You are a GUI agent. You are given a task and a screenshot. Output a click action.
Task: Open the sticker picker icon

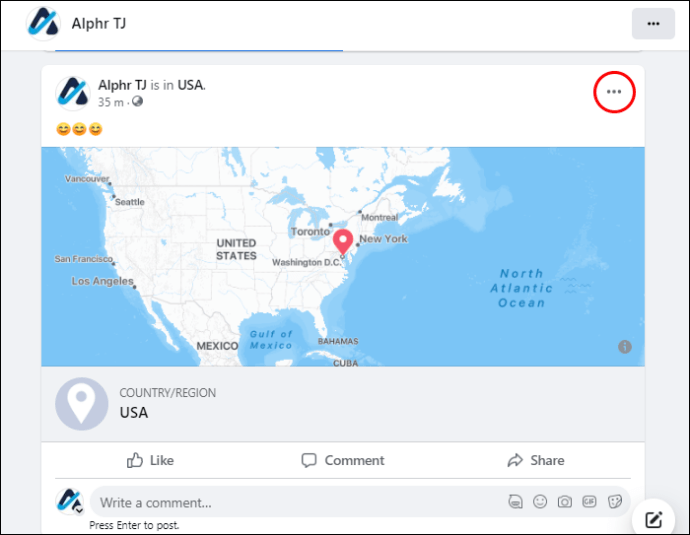pos(614,502)
